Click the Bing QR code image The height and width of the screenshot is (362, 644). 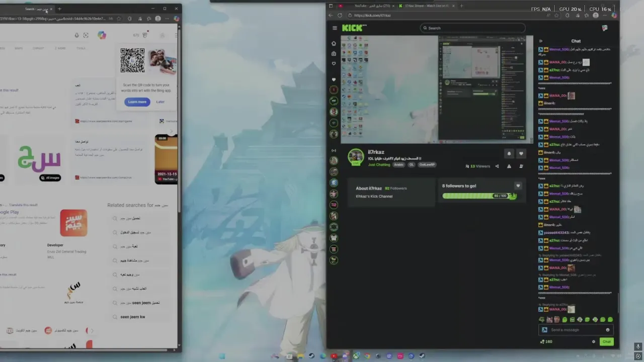click(x=132, y=61)
